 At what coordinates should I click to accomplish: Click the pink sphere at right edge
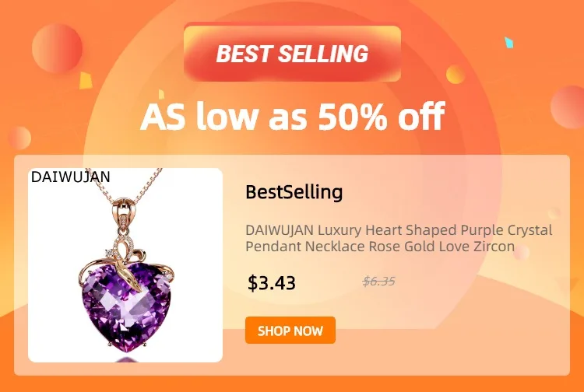coord(568,107)
